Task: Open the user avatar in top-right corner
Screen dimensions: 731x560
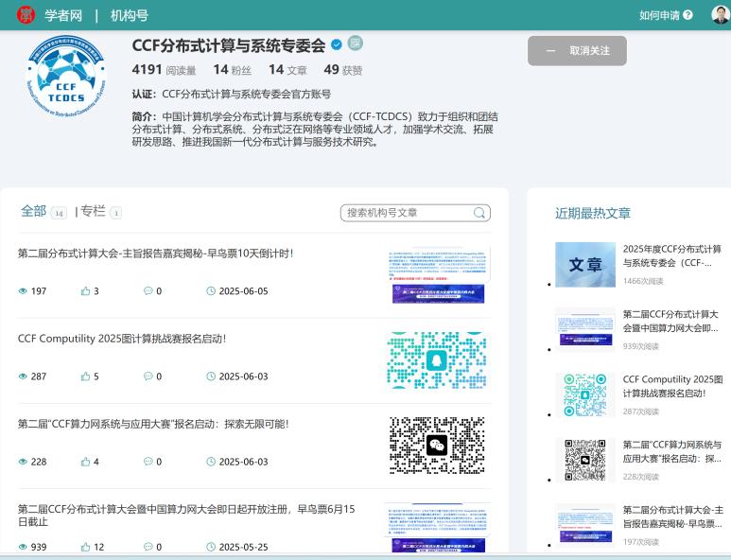Action: tap(720, 14)
